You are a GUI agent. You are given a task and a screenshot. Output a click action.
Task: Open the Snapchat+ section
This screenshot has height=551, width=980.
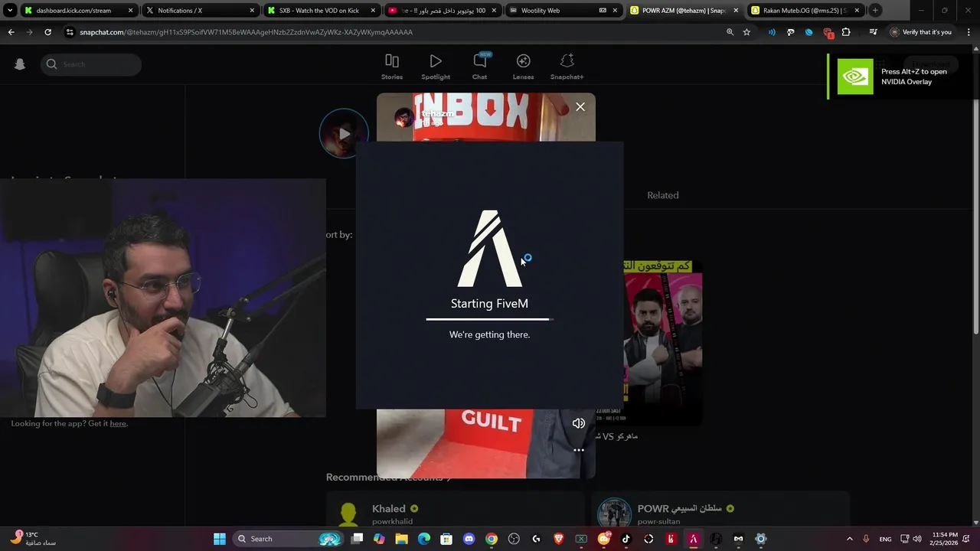(567, 67)
